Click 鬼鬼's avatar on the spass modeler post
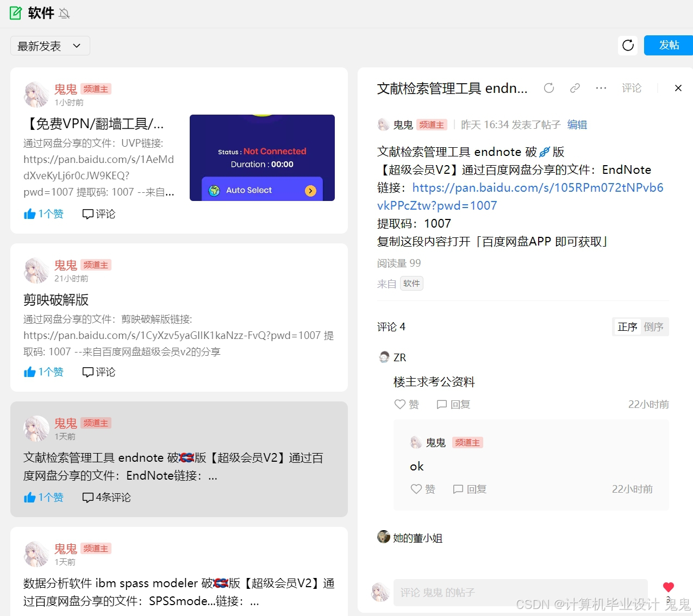693x616 pixels. pyautogui.click(x=36, y=554)
